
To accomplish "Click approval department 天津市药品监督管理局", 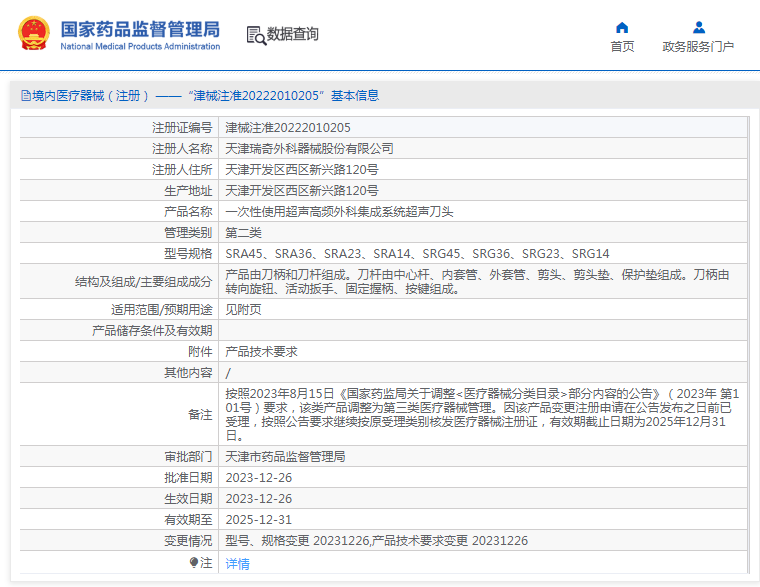I will [x=285, y=457].
